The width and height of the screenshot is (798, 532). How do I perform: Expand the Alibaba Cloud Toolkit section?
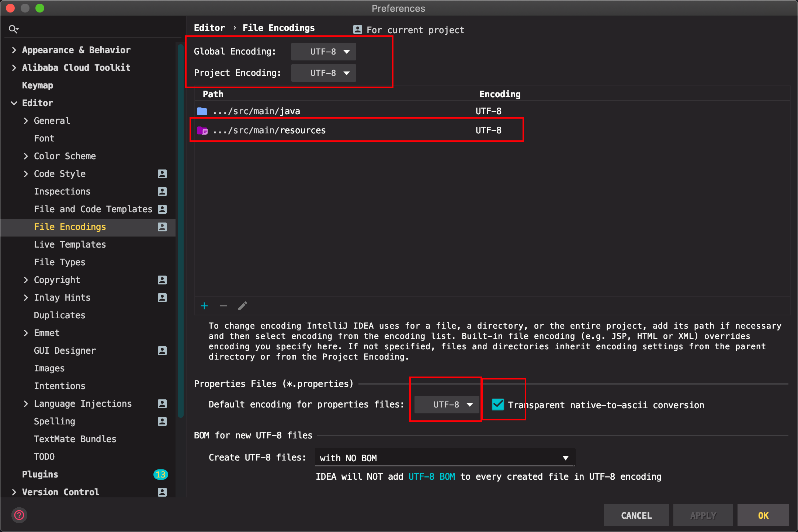pos(14,68)
